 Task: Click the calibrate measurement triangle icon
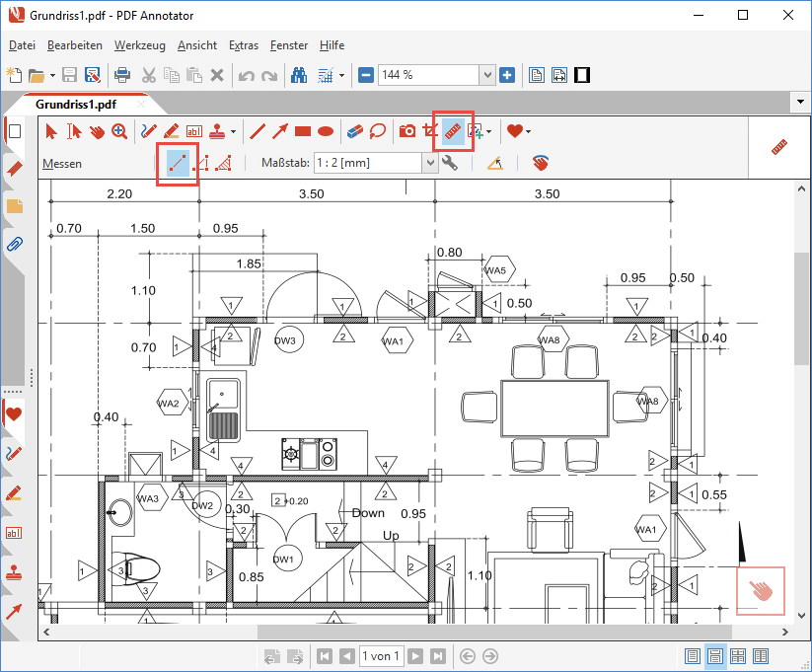click(495, 163)
